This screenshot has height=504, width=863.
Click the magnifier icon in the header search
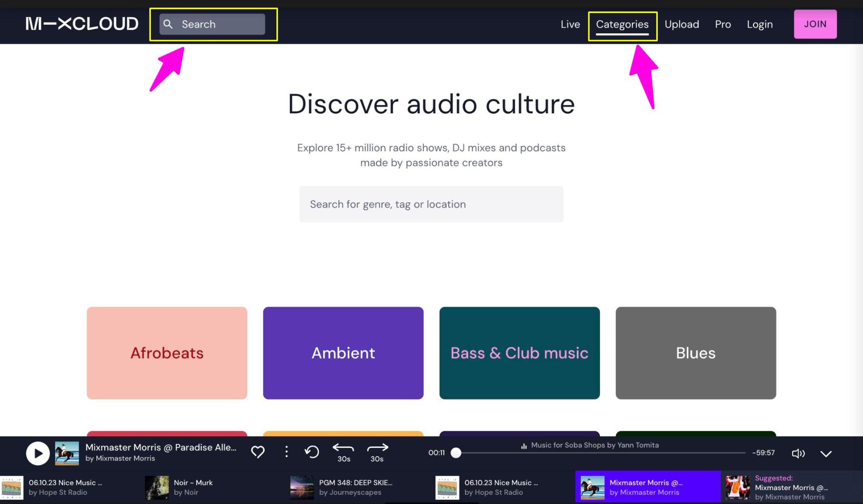pyautogui.click(x=168, y=24)
